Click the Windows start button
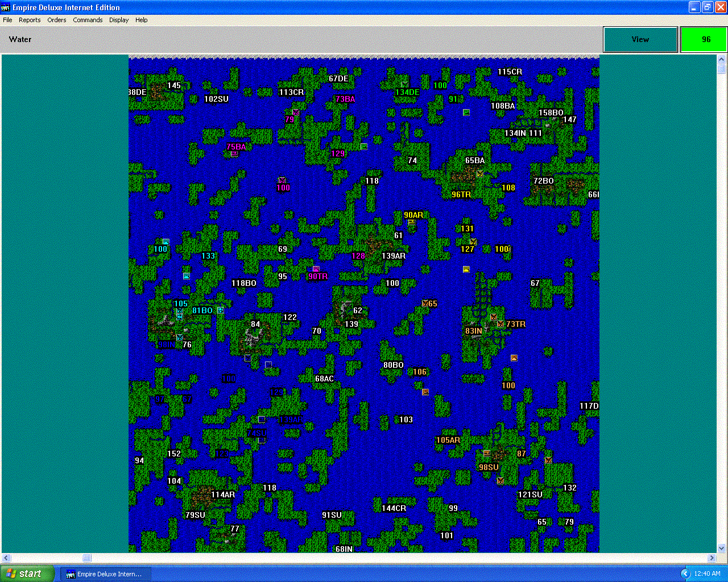Screen dimensions: 728x582 pyautogui.click(x=27, y=573)
